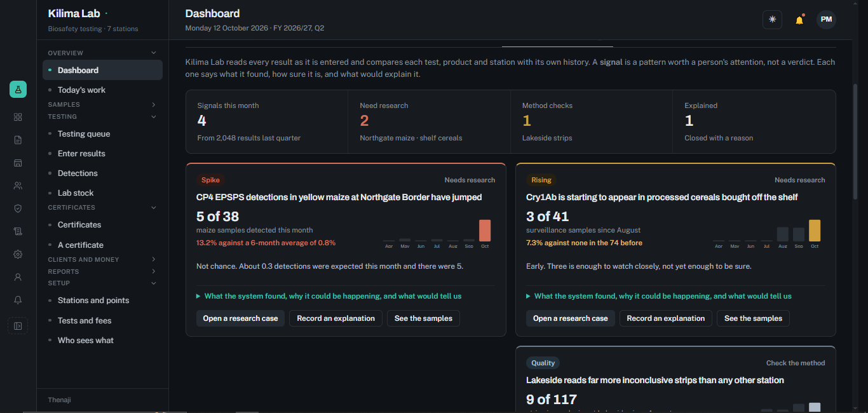Click the 'Explained' stat tile
Viewport: 868px width, 413px height.
pyautogui.click(x=754, y=121)
